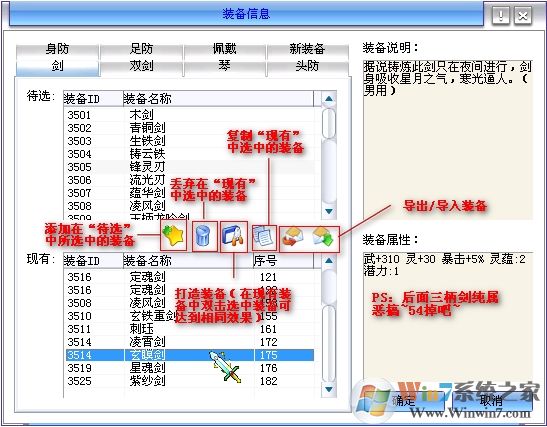
Task: Select 3519 星魂剑 row
Action: tap(190, 368)
